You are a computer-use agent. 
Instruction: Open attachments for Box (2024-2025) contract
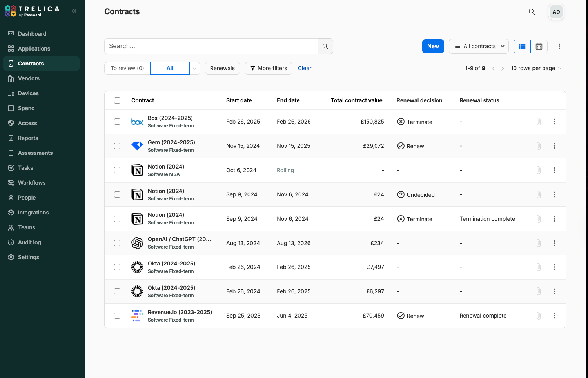click(539, 122)
